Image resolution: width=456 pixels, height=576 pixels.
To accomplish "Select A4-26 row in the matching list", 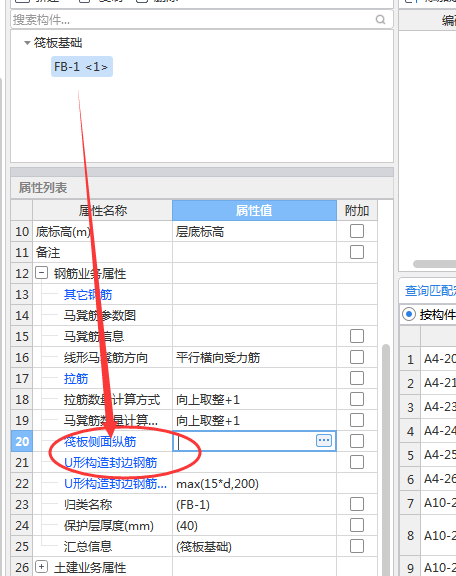I will pos(428,479).
